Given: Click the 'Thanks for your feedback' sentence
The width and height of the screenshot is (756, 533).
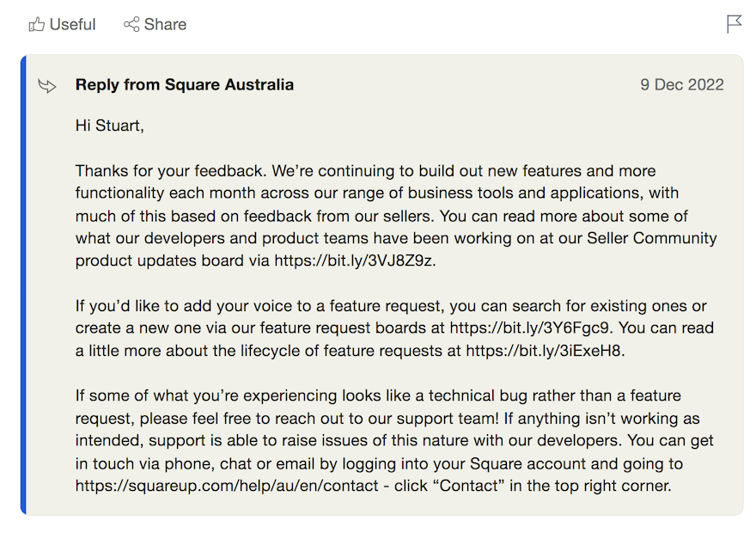Looking at the screenshot, I should click(171, 171).
